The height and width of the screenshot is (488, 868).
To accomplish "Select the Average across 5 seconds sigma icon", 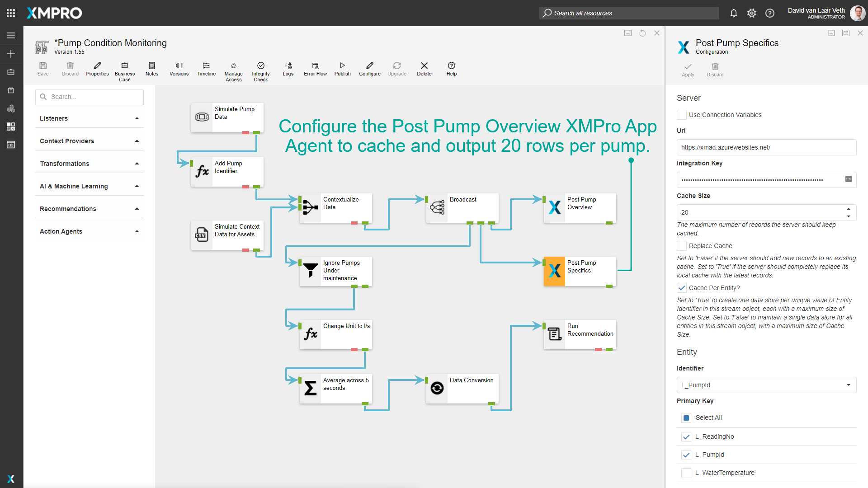I will tap(311, 389).
